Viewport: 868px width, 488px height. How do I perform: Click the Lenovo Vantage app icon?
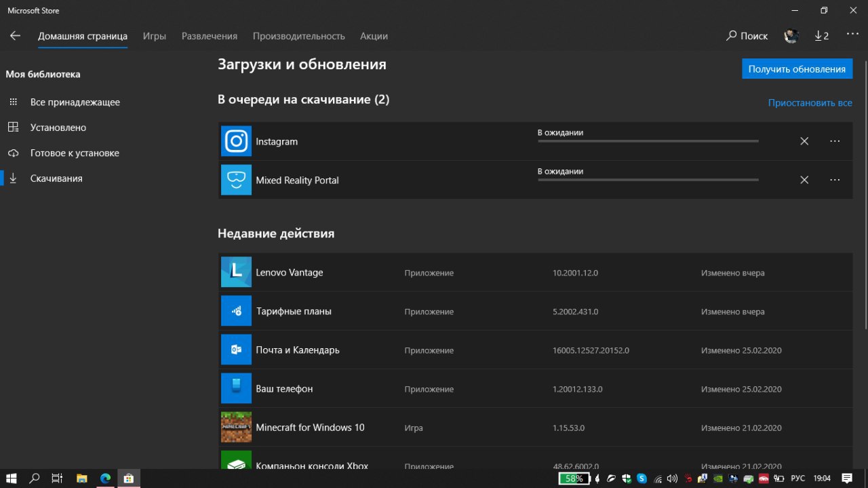point(236,272)
